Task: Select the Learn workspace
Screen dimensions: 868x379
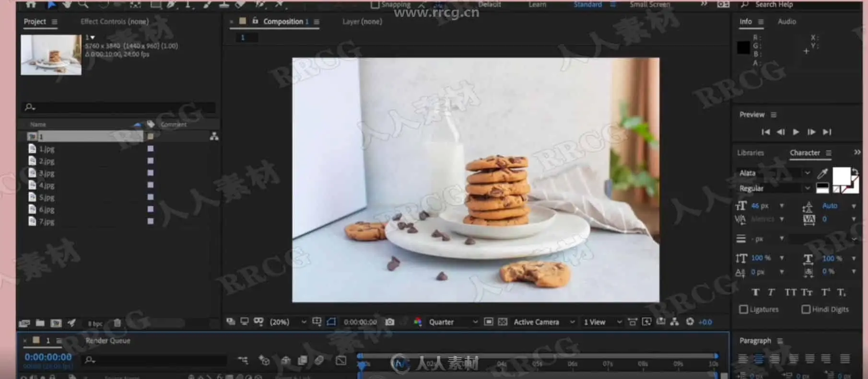Action: pos(537,4)
